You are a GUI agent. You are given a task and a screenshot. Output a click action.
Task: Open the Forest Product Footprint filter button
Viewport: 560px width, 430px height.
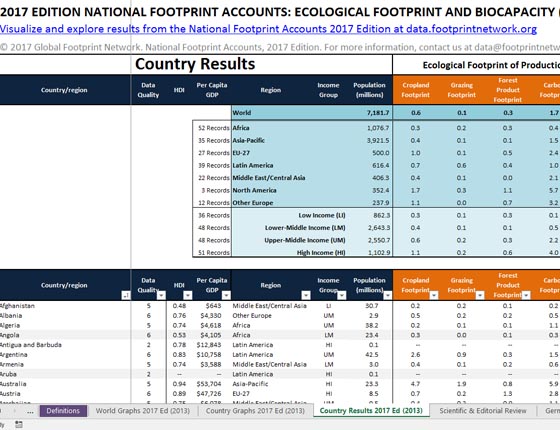point(526,295)
